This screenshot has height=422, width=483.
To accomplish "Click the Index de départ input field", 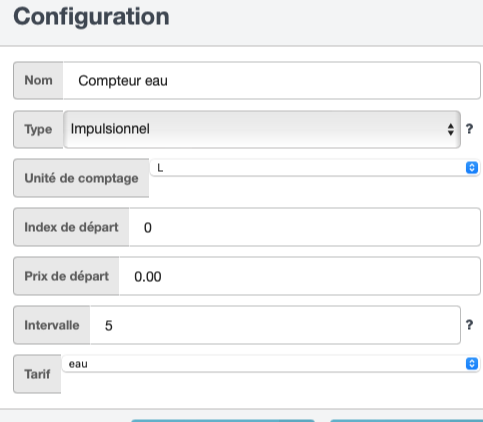I will pos(305,227).
